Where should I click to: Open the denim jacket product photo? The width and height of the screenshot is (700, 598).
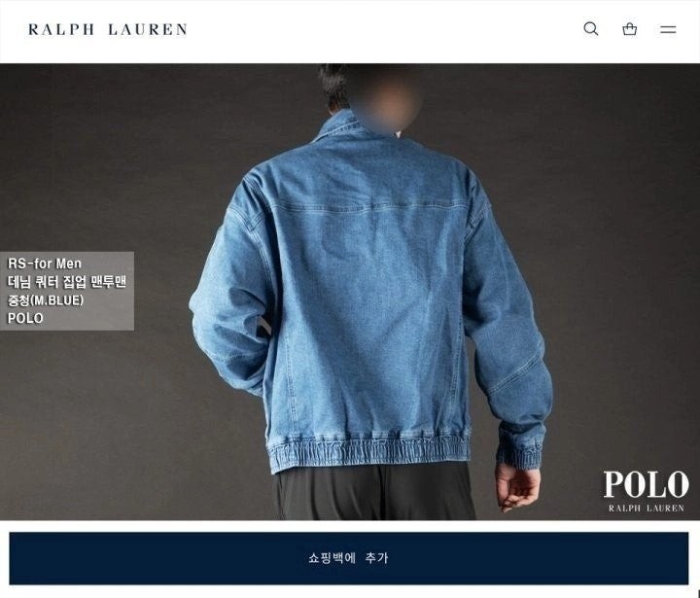pos(350,292)
